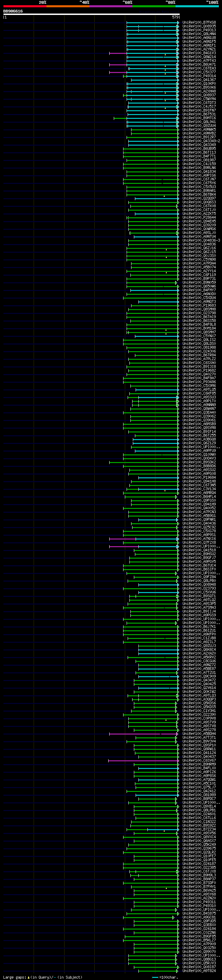Select the UniRef100_Q10KP0 label
The height and width of the screenshot is (980, 222).
click(x=199, y=84)
